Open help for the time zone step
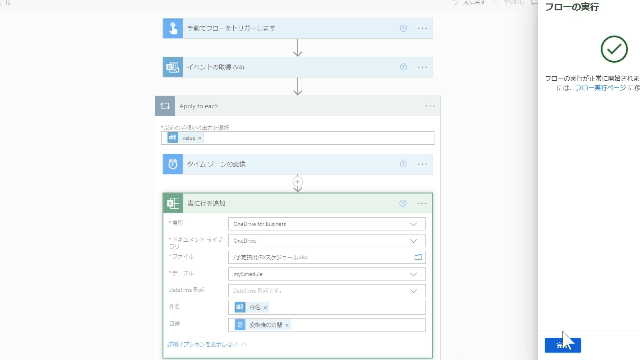Viewport: 640px width, 360px height. point(403,164)
